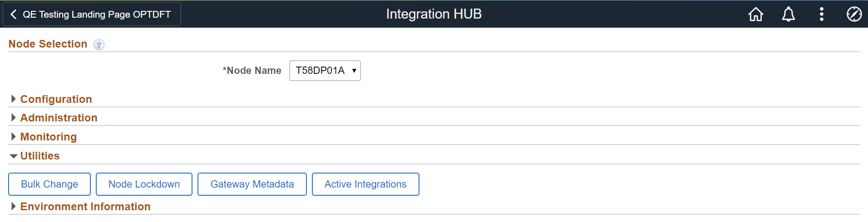Click the Node Selection heading

[48, 44]
